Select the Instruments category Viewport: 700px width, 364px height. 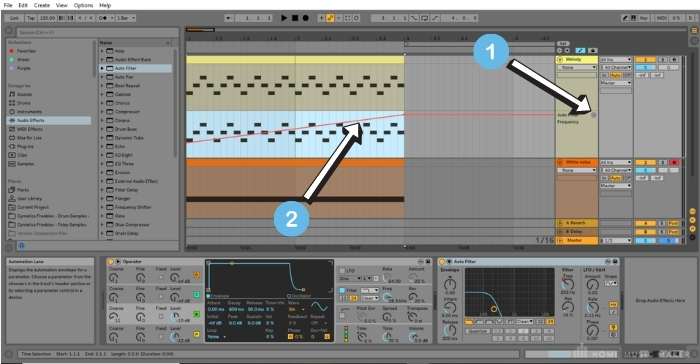(x=29, y=112)
